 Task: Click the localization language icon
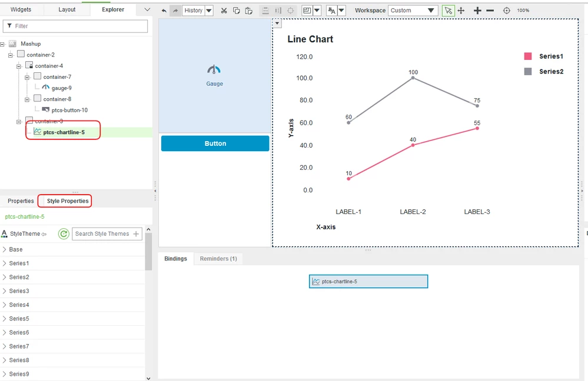[x=331, y=11]
